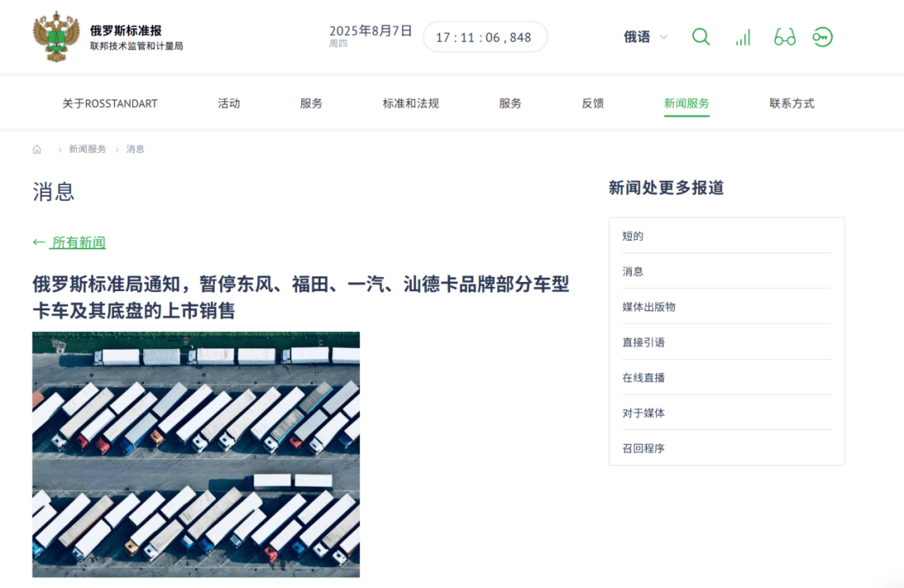Click the 消息 page heading
Viewport: 904px width, 588px height.
tap(54, 192)
